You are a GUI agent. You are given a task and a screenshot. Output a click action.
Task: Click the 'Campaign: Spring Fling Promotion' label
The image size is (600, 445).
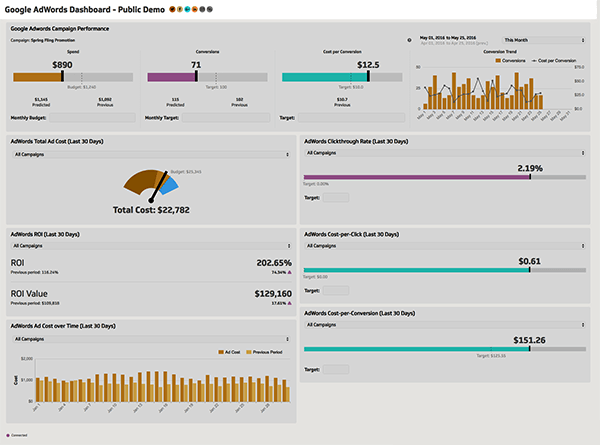coord(42,40)
